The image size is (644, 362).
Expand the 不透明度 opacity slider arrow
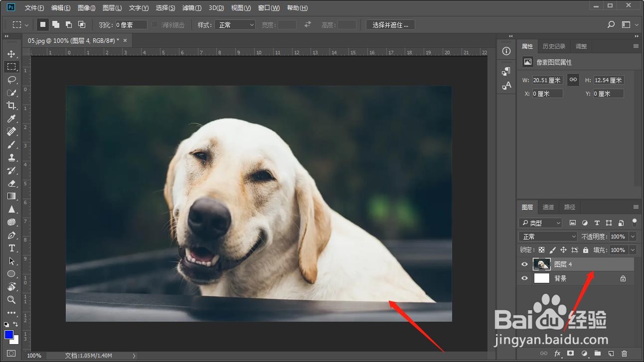click(x=633, y=237)
